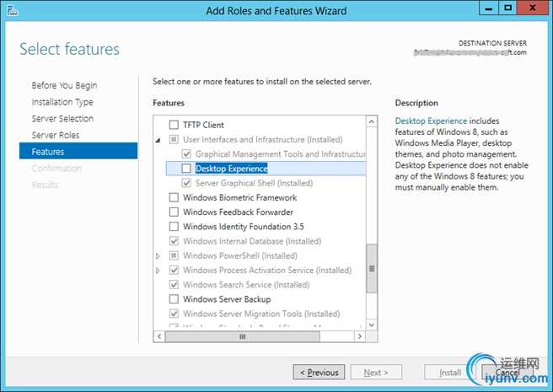Enable the Windows Server Backup checkbox

174,299
